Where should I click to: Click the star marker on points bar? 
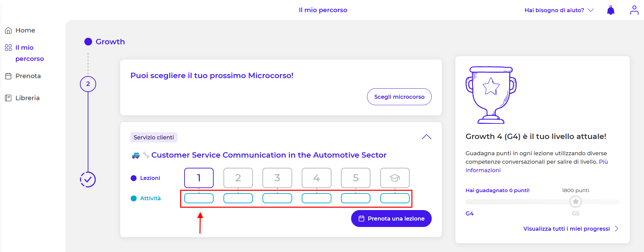576,202
